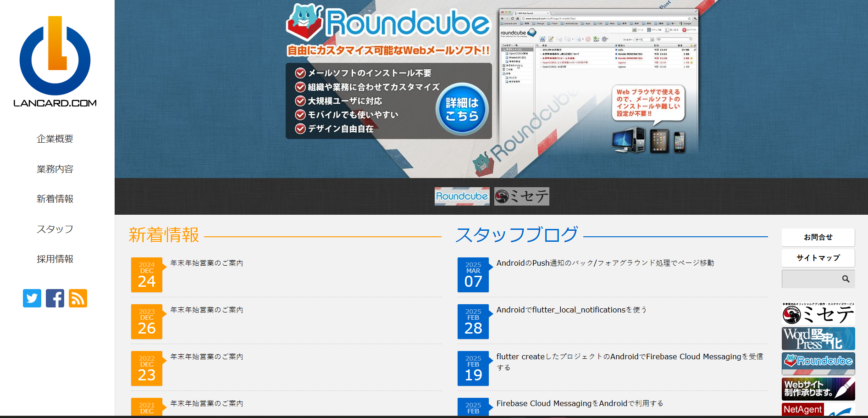Open the 2021 DEC 年末年始営業のご案内 news
This screenshot has width=868, height=418.
[x=207, y=403]
